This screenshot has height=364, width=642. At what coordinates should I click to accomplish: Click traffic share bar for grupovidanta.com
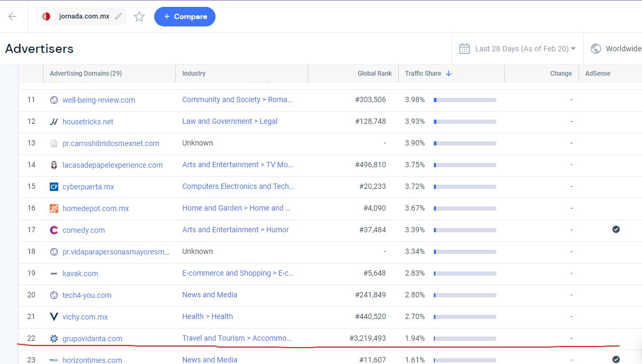pyautogui.click(x=465, y=339)
